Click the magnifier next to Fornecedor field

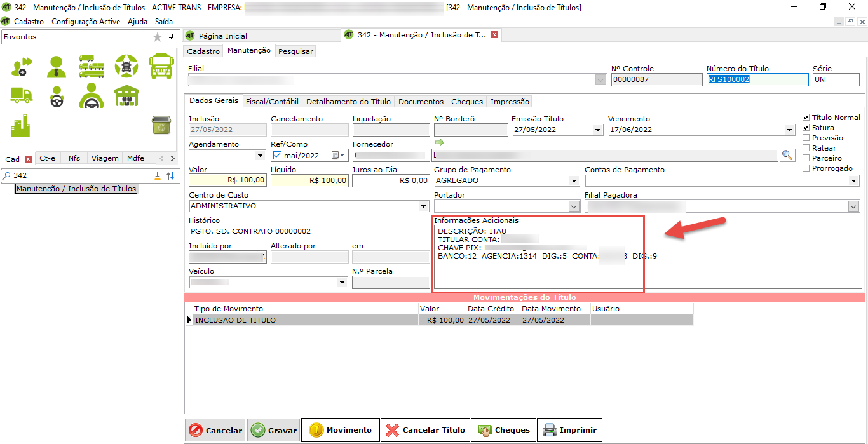tap(788, 155)
